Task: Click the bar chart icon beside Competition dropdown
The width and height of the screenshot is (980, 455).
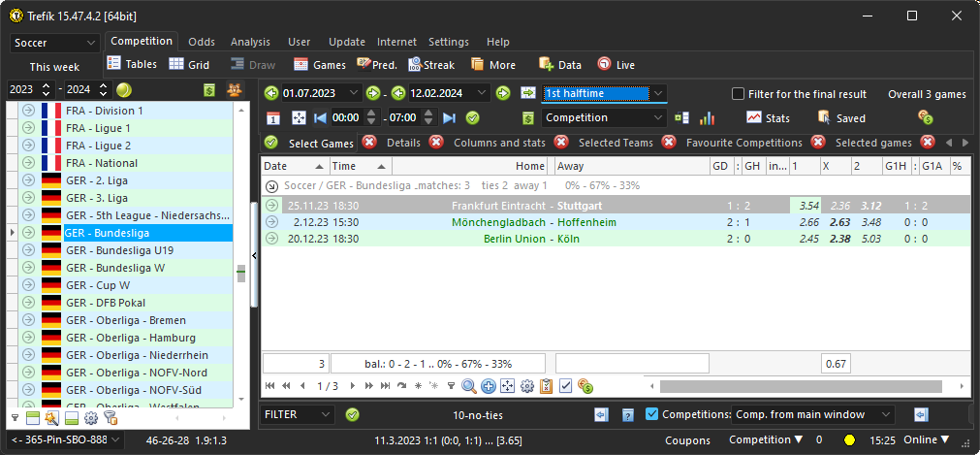Action: click(707, 117)
